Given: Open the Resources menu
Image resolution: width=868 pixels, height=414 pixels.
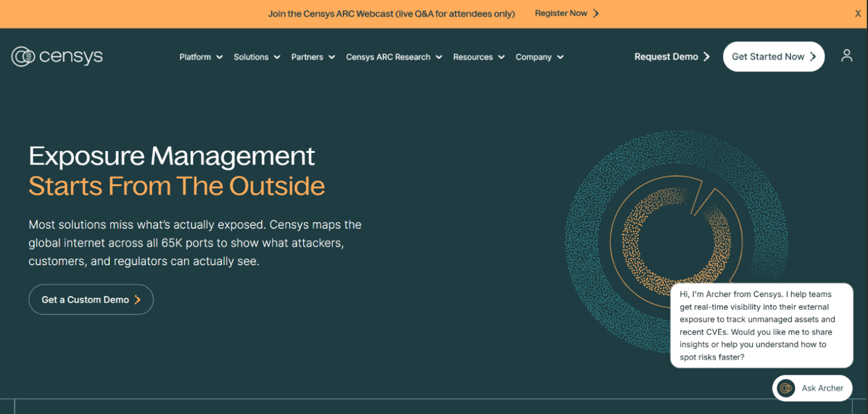Looking at the screenshot, I should tap(479, 57).
